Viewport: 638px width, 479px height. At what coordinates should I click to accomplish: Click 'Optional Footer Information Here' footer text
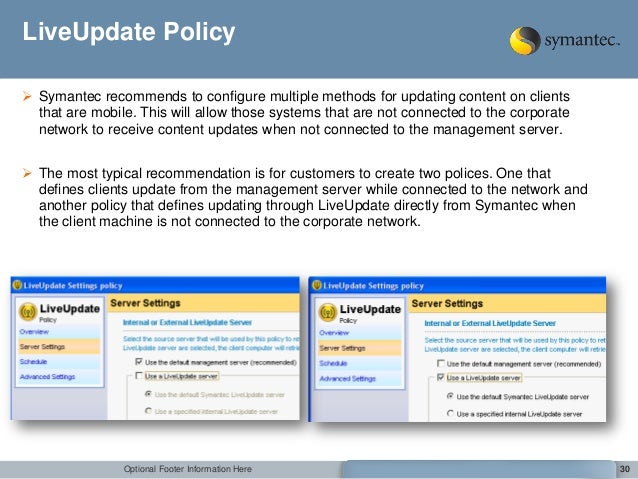[188, 469]
